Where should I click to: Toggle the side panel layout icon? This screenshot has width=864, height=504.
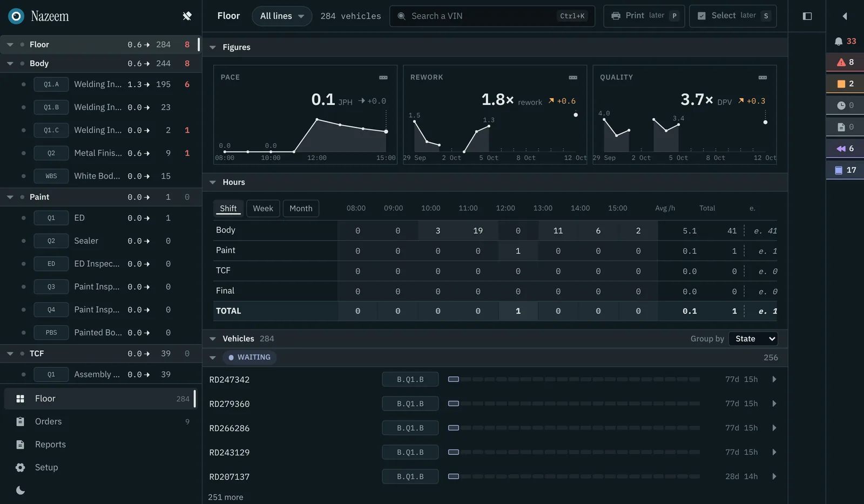[x=807, y=16]
